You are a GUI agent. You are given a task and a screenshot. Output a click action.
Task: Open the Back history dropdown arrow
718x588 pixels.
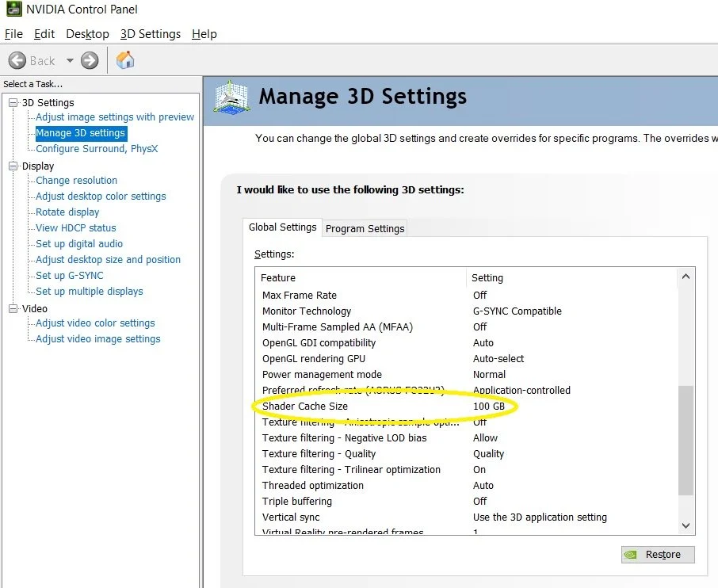click(70, 60)
